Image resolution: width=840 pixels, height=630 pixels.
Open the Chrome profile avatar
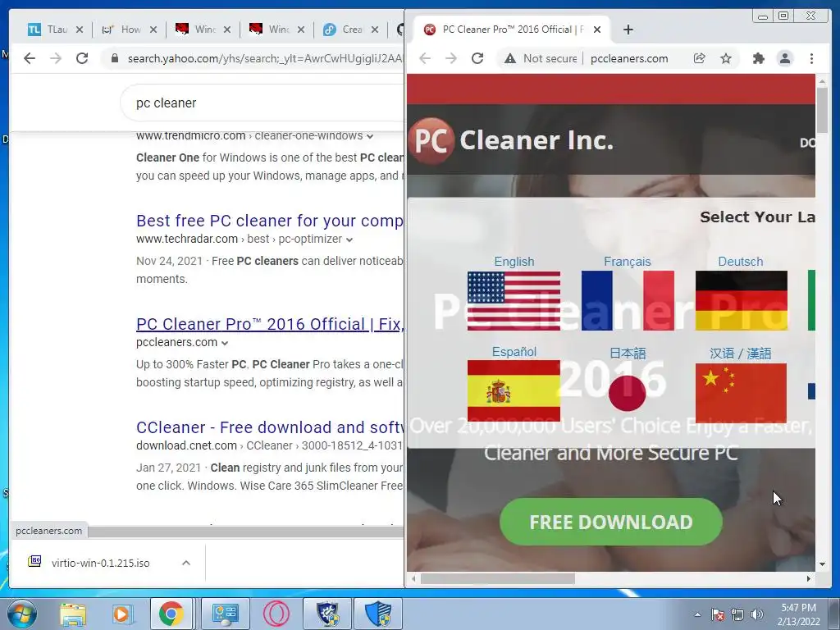785,58
